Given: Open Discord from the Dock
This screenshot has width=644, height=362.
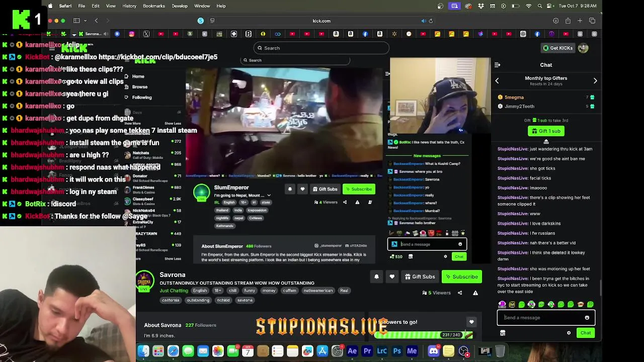Looking at the screenshot, I should click(433, 351).
